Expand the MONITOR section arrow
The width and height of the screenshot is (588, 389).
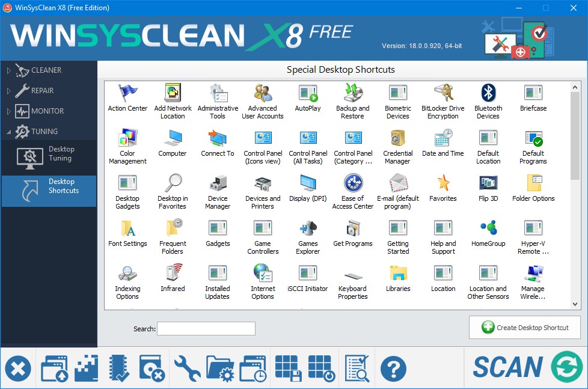click(9, 111)
